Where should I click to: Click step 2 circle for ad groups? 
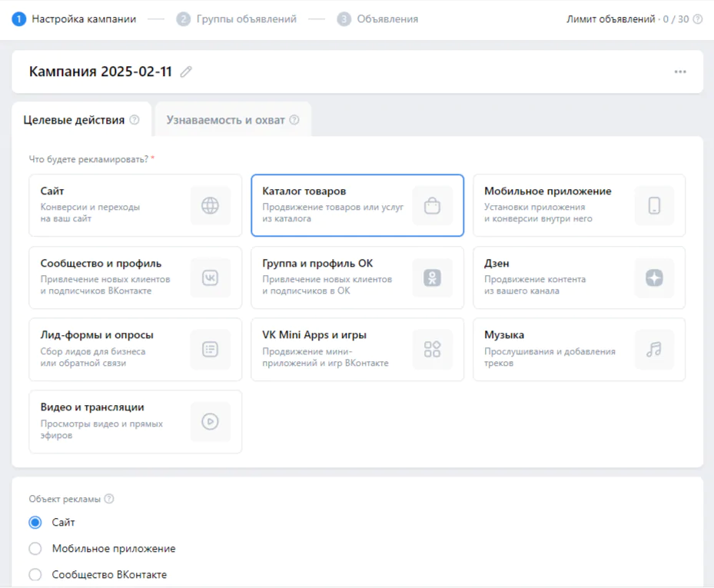point(184,19)
